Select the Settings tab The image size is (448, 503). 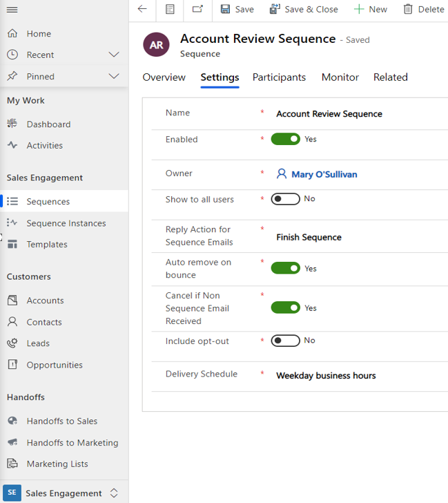click(220, 77)
